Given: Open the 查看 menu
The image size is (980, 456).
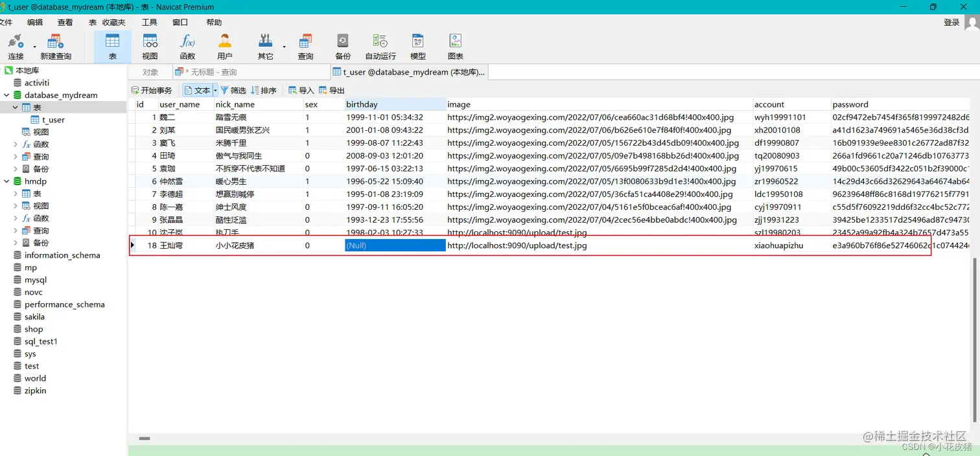Looking at the screenshot, I should tap(65, 22).
